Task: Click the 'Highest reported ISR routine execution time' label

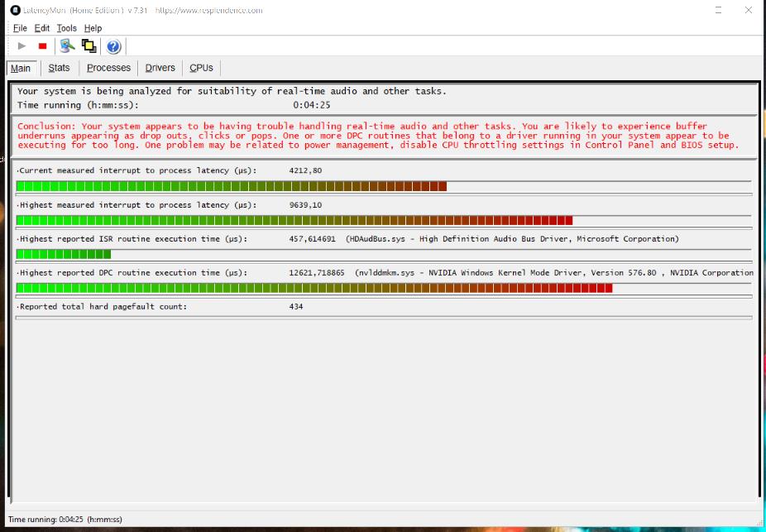Action: click(x=133, y=239)
